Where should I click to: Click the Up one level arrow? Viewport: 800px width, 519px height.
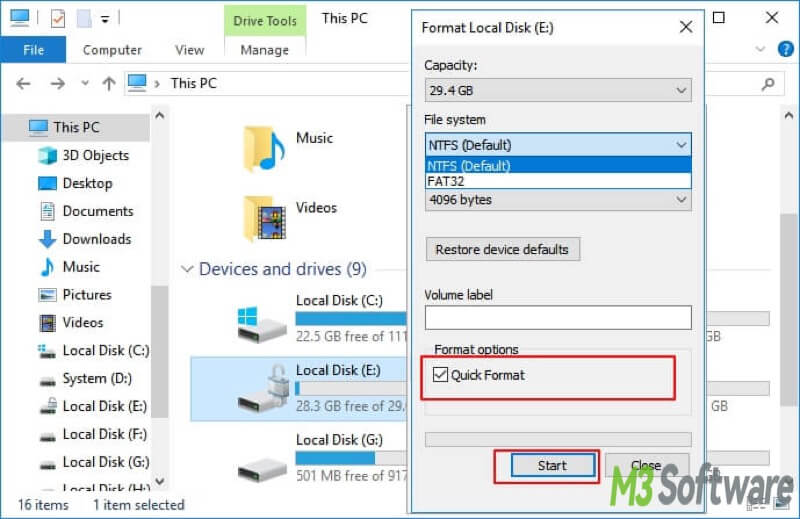tap(108, 83)
